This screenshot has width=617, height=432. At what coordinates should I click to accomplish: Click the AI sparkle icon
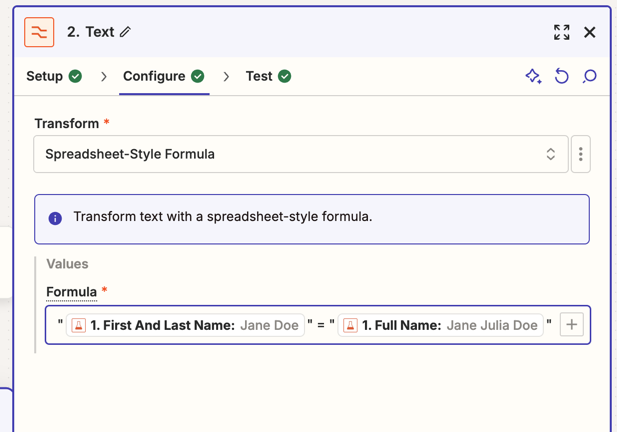point(533,76)
